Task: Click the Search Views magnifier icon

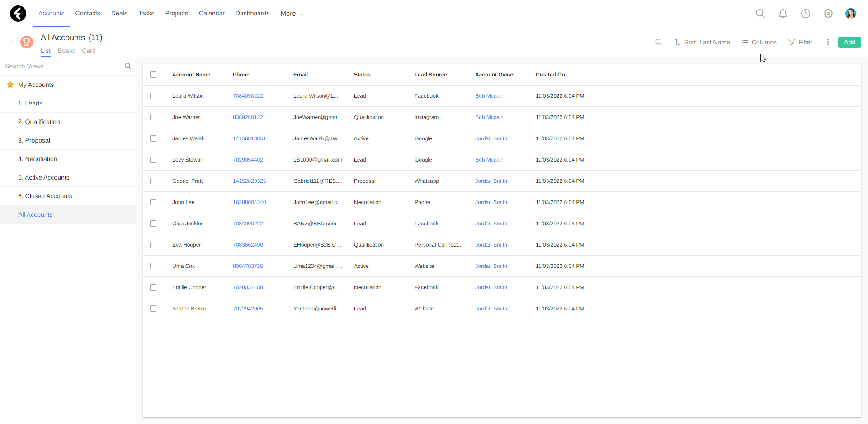Action: (128, 66)
